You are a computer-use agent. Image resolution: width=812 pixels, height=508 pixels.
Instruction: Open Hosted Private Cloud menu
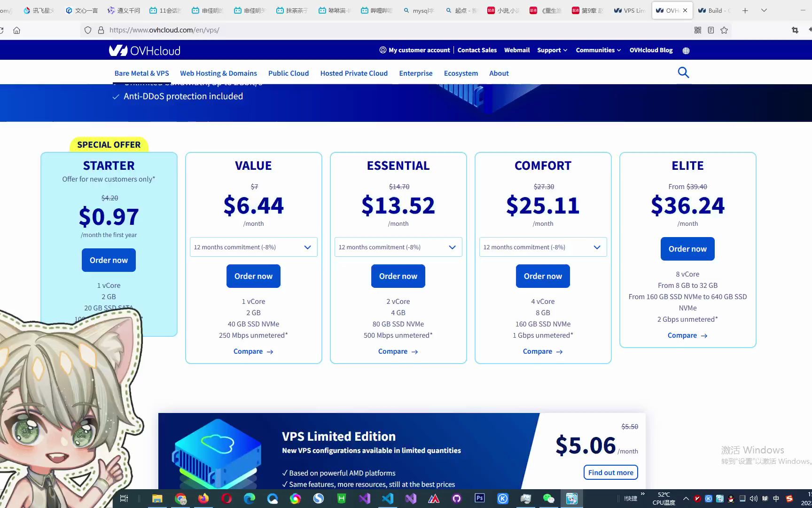(x=354, y=73)
